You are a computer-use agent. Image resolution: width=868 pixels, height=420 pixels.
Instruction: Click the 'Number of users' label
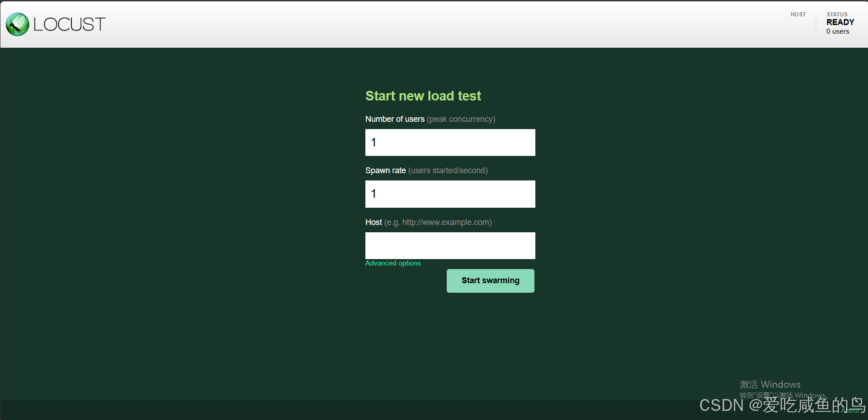395,119
